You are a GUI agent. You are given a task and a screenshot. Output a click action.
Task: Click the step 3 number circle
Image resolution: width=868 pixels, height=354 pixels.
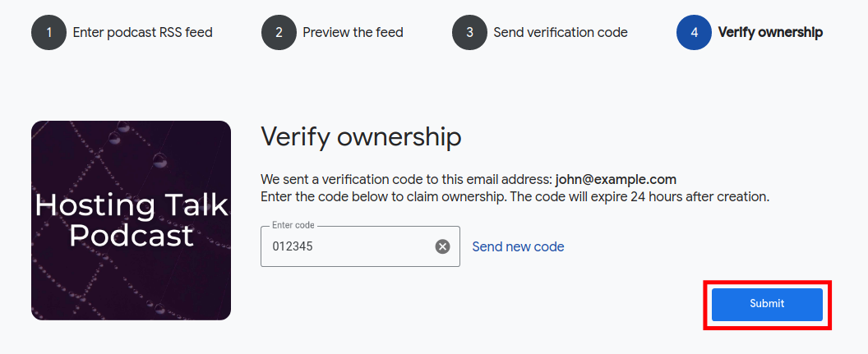[x=469, y=33]
